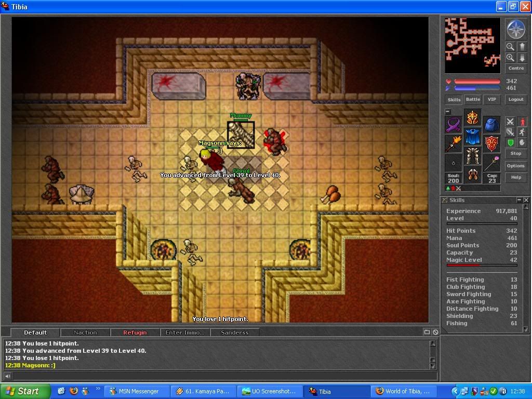
Task: Open the Options button
Action: coord(516,166)
